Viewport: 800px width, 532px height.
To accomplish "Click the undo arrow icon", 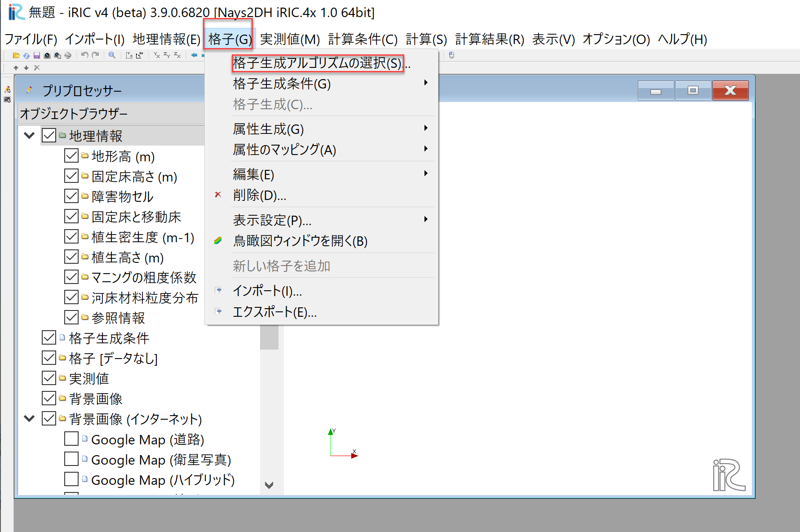I will (85, 55).
